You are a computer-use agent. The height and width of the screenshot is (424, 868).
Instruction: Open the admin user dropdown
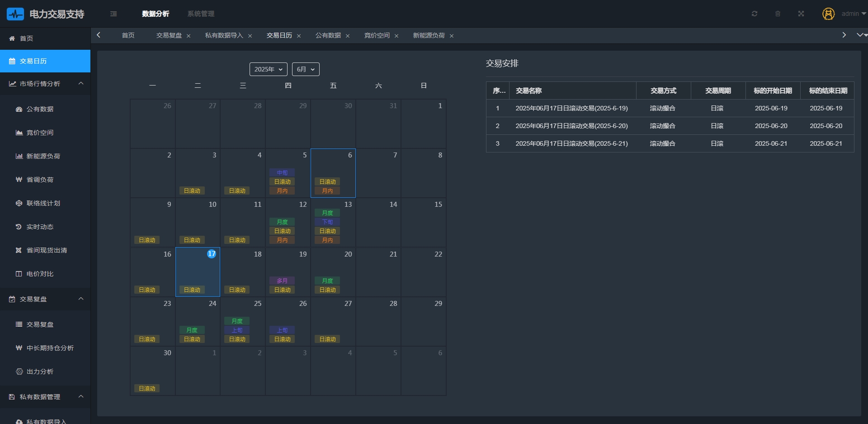coord(854,14)
